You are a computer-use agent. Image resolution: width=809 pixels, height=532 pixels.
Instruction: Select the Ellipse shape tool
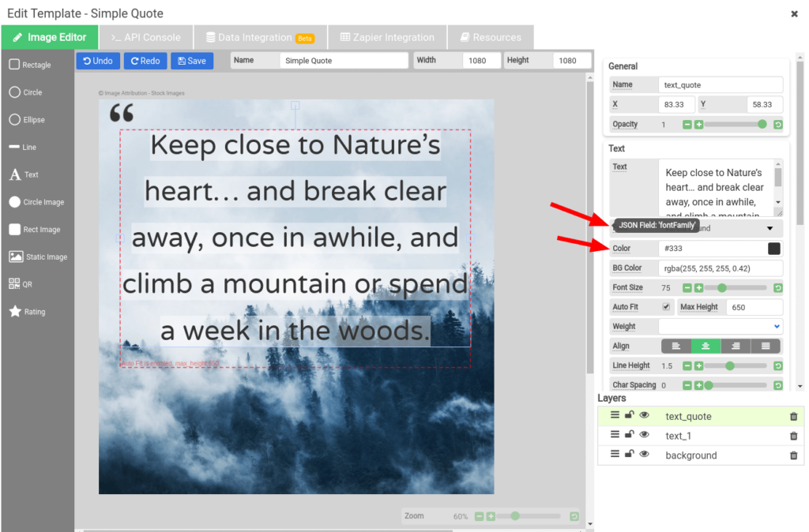[27, 120]
